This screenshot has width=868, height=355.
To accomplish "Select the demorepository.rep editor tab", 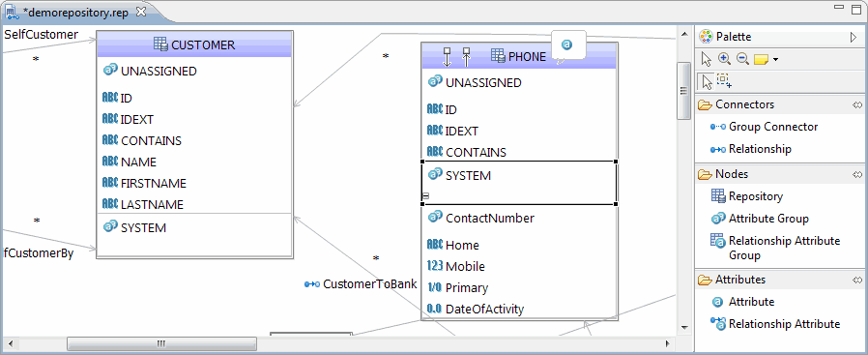I will coord(75,13).
